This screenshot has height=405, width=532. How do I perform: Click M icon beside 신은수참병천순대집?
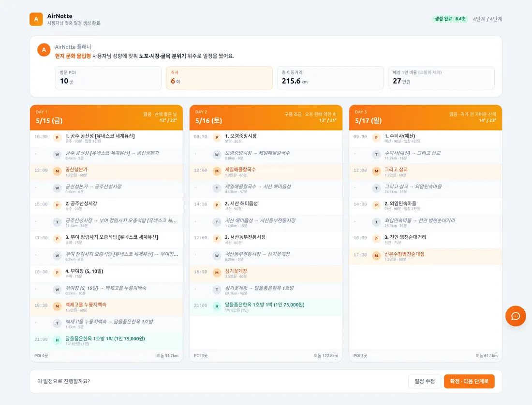(376, 256)
